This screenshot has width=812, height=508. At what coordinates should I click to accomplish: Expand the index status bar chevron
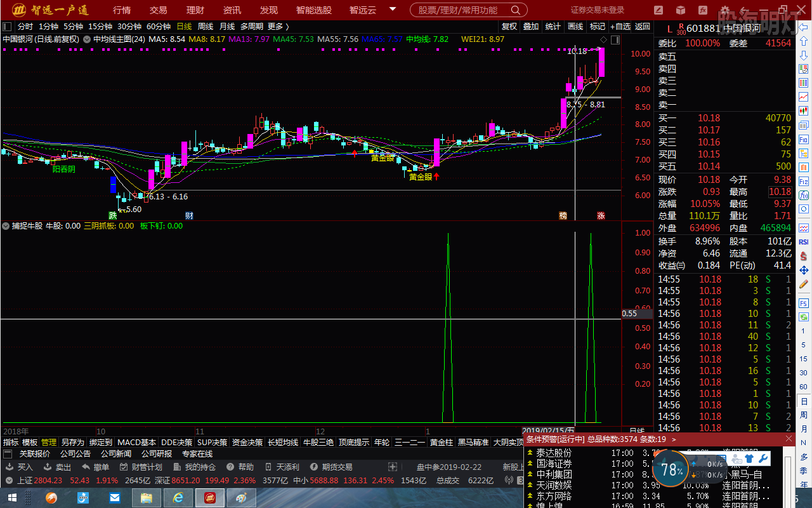(8, 480)
